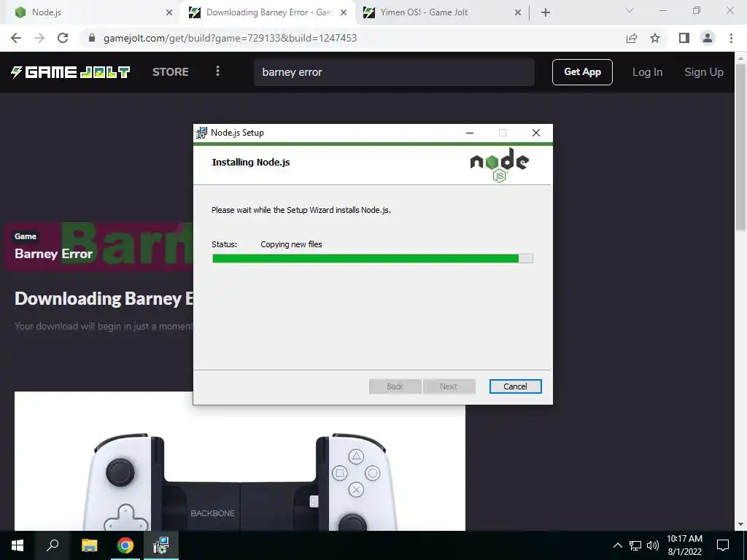Open the notification center icon
The width and height of the screenshot is (747, 560).
click(x=723, y=545)
